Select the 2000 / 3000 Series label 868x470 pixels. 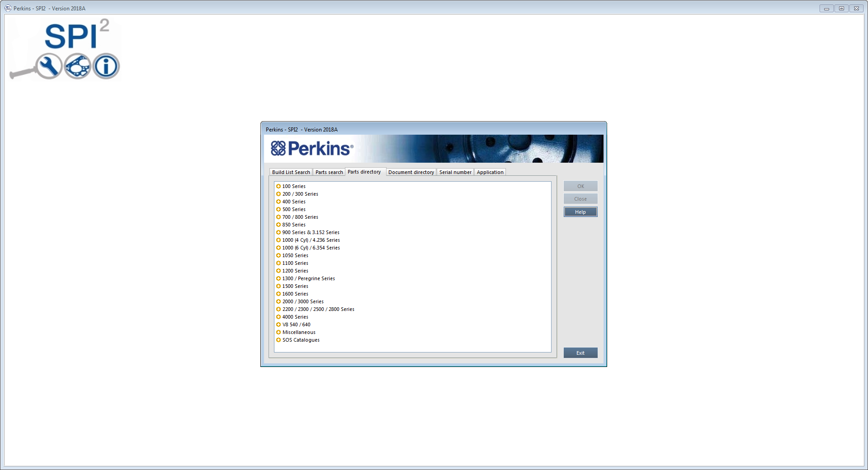coord(303,301)
